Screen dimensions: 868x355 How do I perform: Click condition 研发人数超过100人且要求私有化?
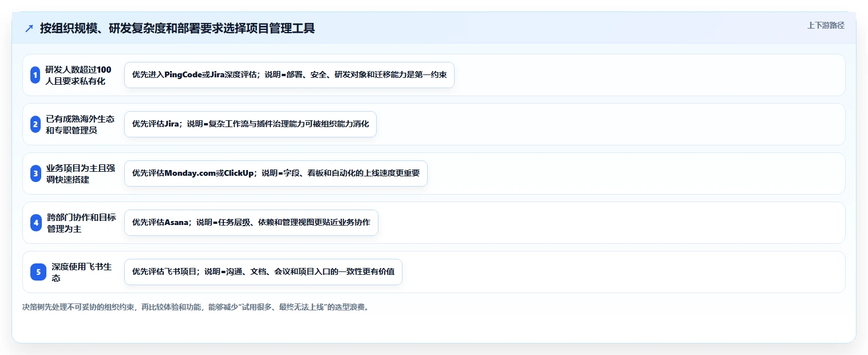click(78, 75)
